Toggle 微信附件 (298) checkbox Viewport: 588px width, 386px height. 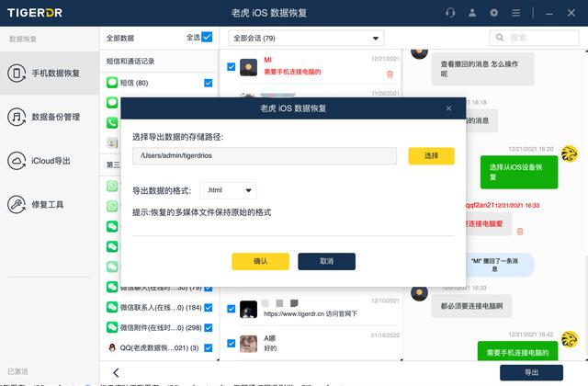[x=209, y=327]
